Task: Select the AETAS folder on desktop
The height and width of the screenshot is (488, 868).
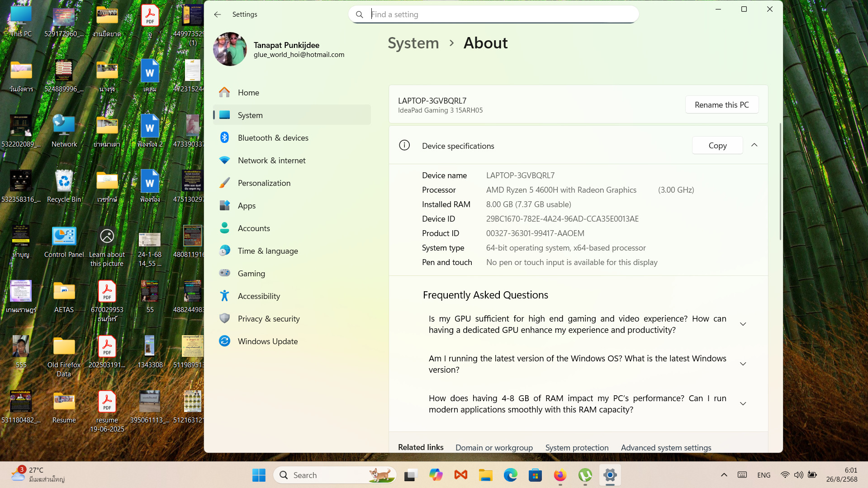Action: pyautogui.click(x=64, y=297)
